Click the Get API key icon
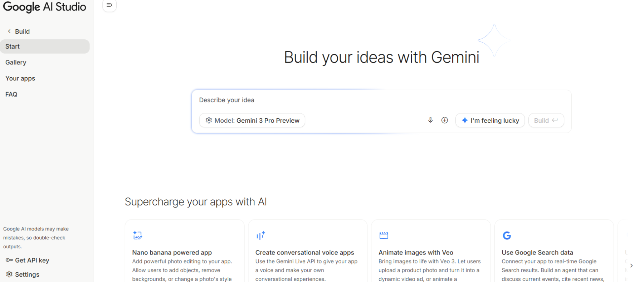The height and width of the screenshot is (282, 644). [x=9, y=260]
